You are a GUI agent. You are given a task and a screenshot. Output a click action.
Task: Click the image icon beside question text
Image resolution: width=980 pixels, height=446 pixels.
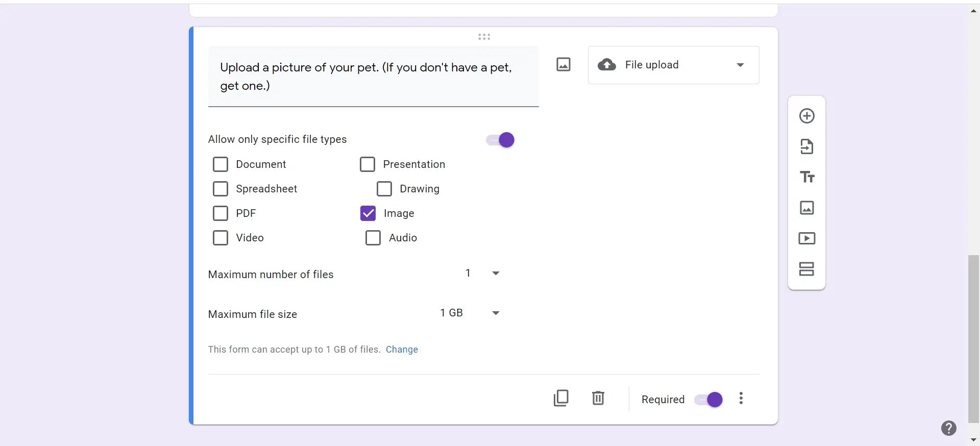[563, 64]
